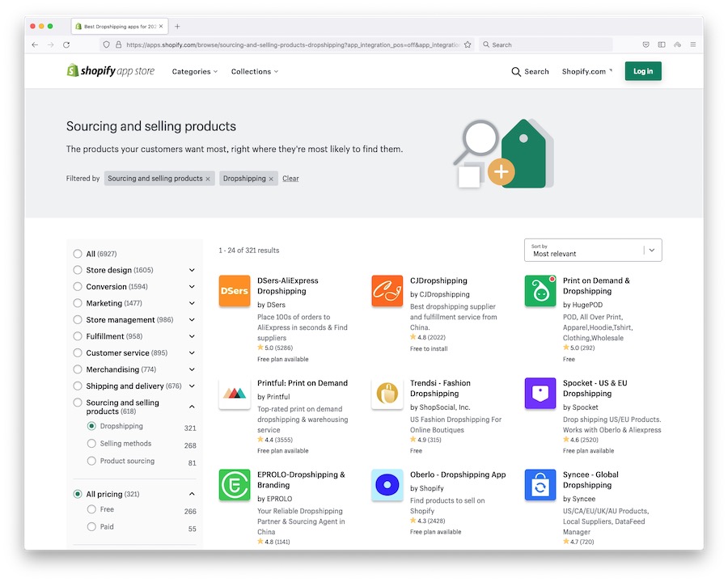
Task: Collapse the All pricing section
Action: click(x=192, y=494)
